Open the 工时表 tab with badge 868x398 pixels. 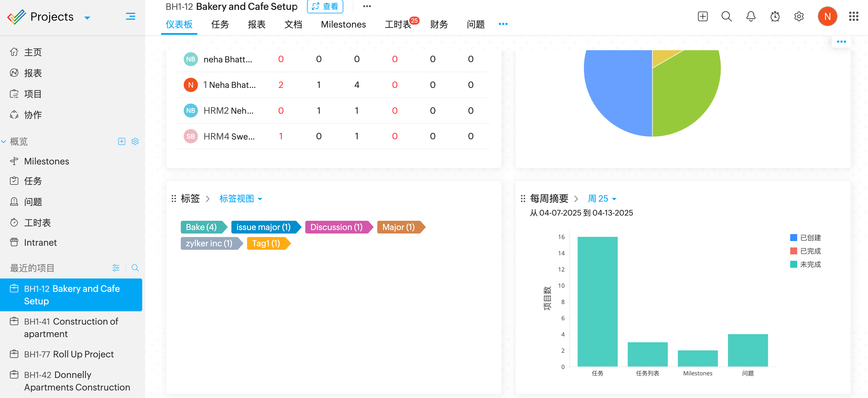[x=398, y=25]
